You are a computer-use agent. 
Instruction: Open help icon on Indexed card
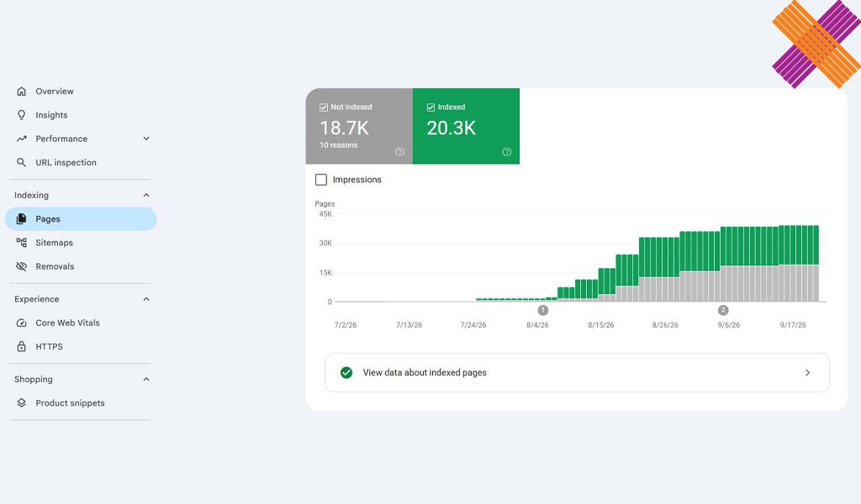507,152
